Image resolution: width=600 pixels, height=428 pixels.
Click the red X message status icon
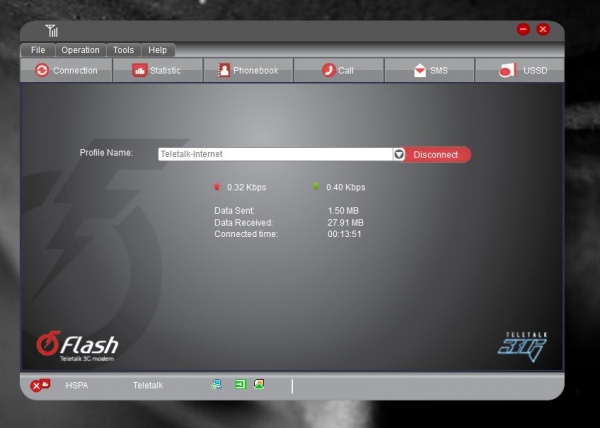40,385
